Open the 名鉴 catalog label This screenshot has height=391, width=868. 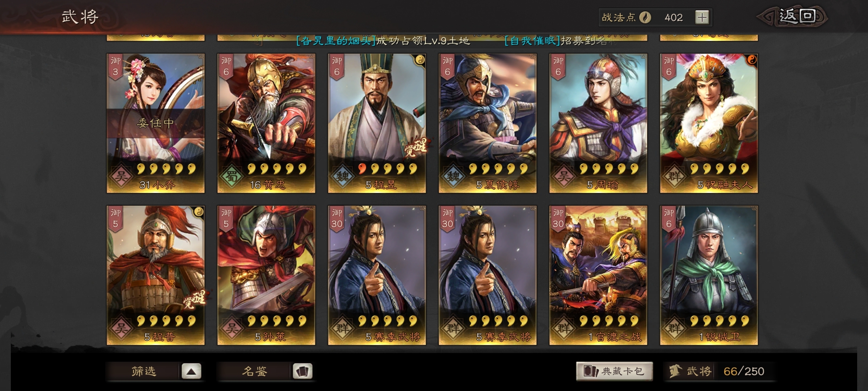(255, 371)
